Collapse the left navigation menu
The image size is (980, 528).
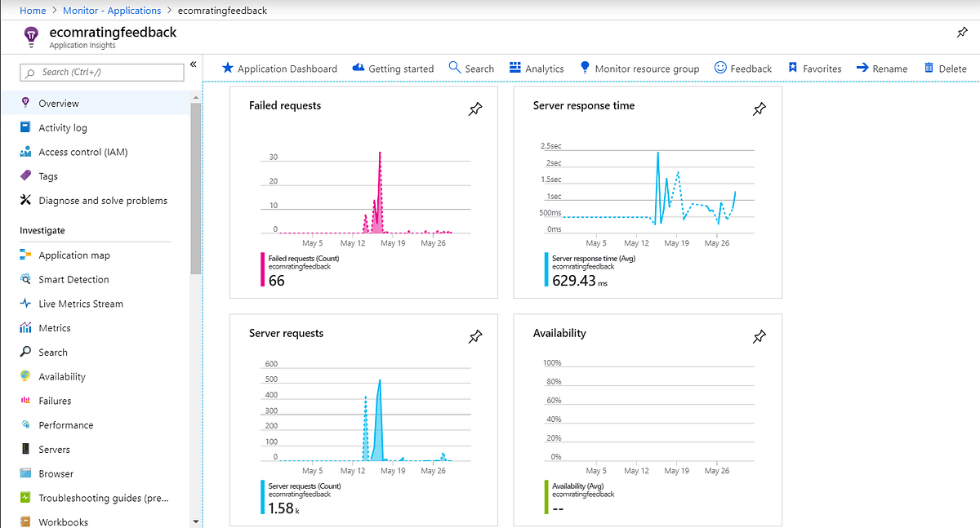pos(194,64)
